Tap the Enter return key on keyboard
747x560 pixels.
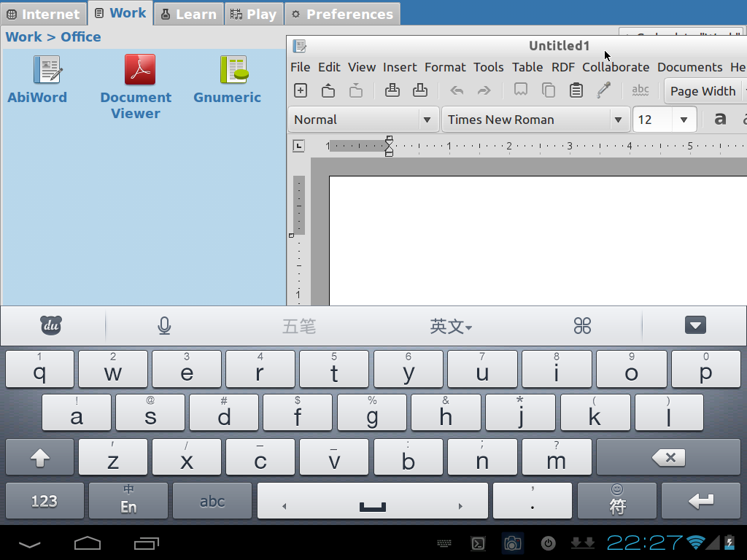(x=701, y=500)
